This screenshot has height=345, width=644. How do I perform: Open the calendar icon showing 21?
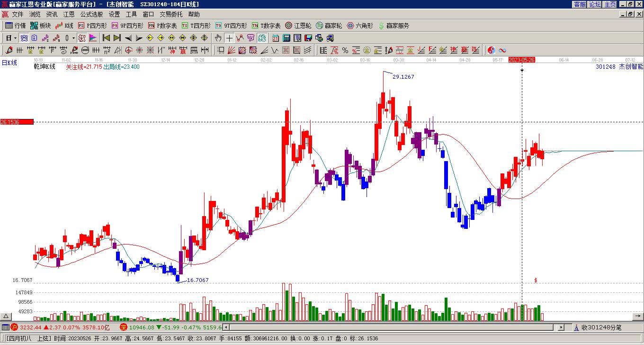pyautogui.click(x=276, y=38)
